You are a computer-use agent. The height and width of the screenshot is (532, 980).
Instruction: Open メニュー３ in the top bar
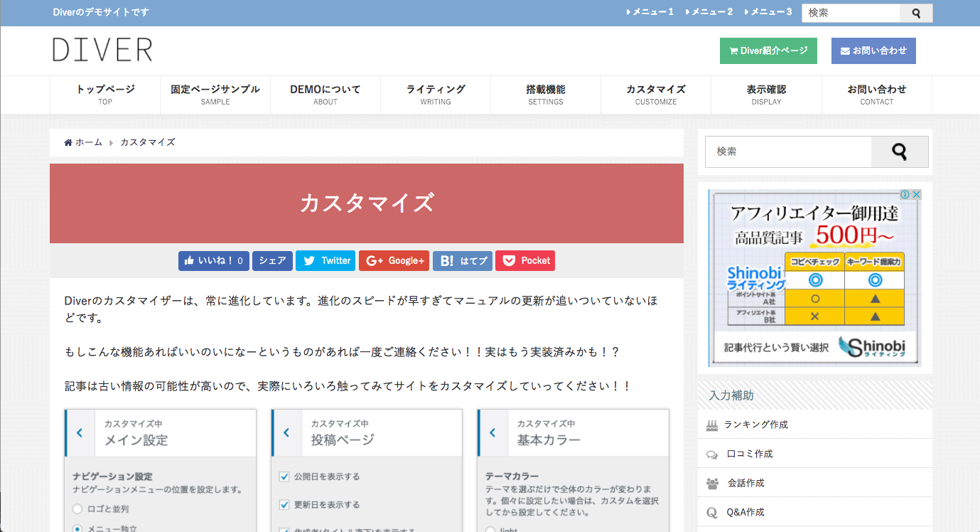click(768, 12)
